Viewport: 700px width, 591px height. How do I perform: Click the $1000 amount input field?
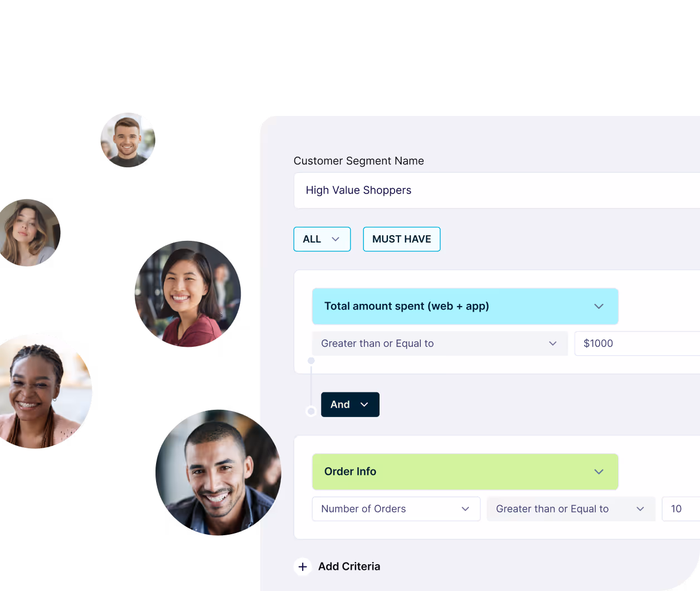tap(637, 343)
